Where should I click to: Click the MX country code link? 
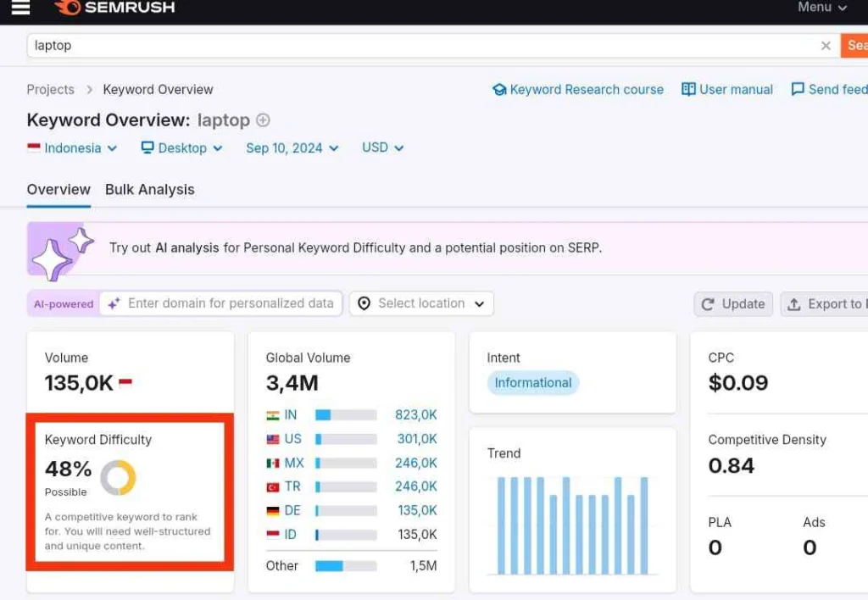294,464
